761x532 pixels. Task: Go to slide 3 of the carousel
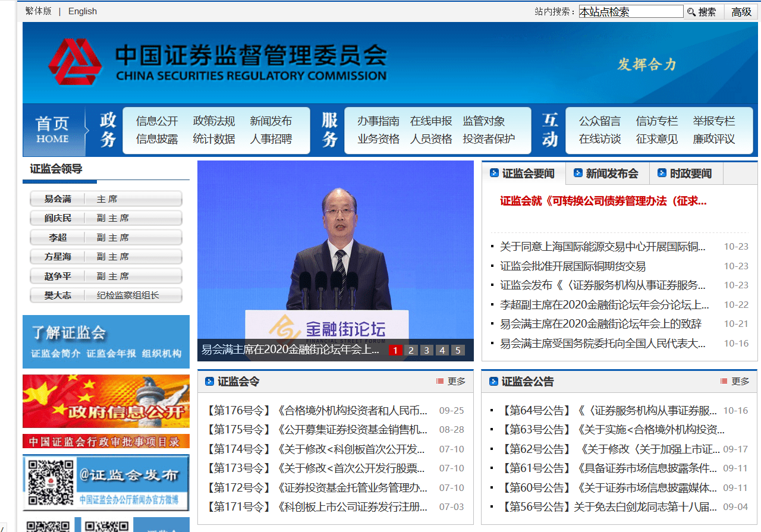click(426, 350)
